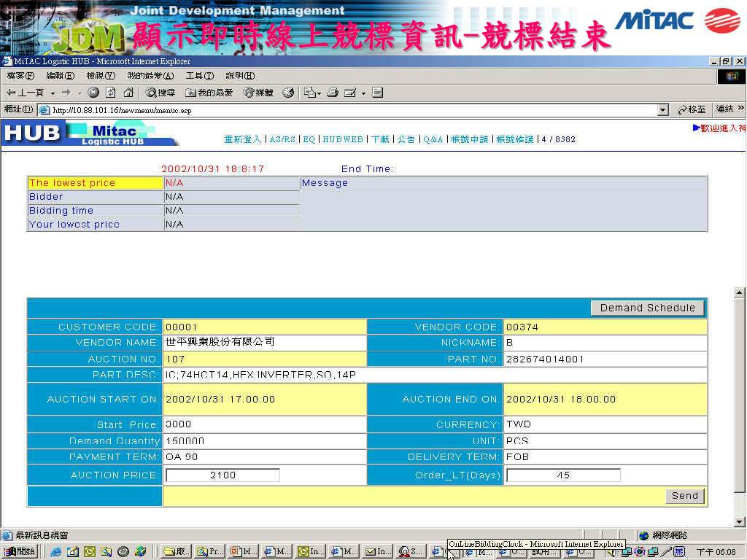747x560 pixels.
Task: Click the Show Desktop quick launch icon
Action: tap(73, 551)
